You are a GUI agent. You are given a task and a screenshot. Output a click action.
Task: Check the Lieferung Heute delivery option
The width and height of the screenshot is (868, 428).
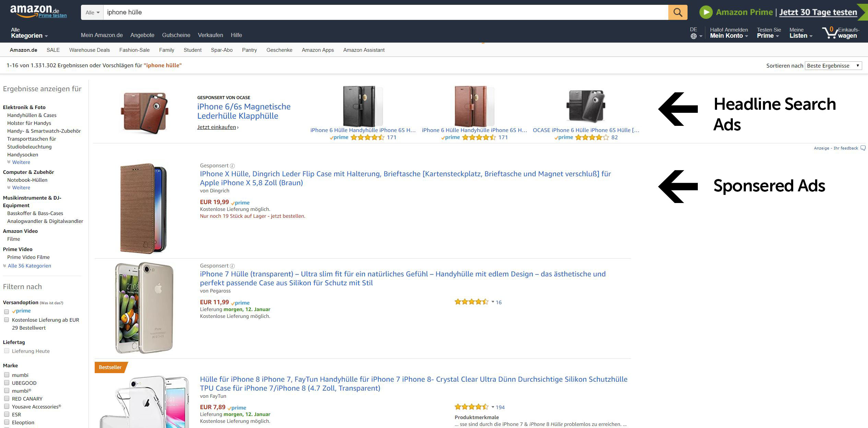click(x=6, y=350)
